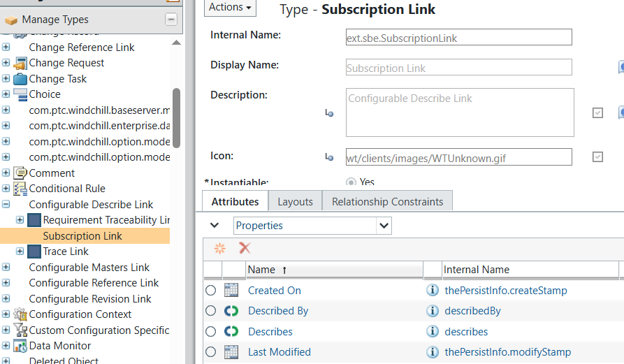
Task: Click info icon beside thePersistInfo.createStamp
Action: (433, 291)
